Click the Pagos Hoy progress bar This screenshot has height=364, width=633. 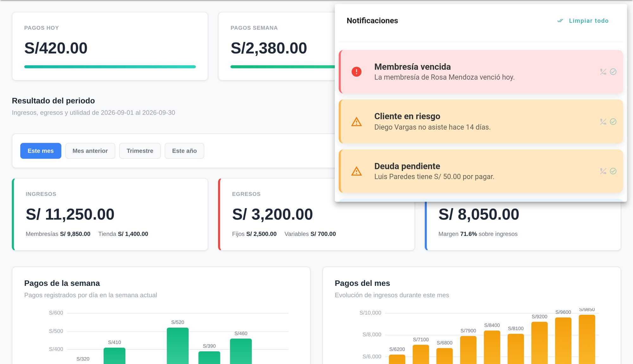coord(110,67)
